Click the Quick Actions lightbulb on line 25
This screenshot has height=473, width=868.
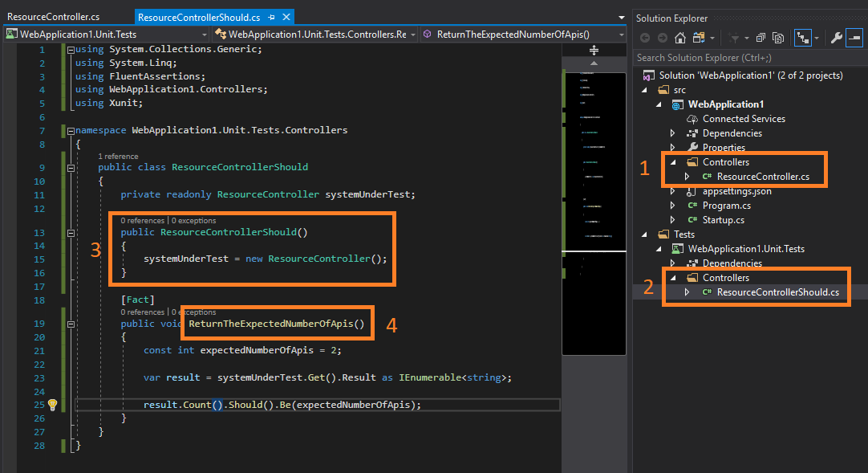click(x=52, y=404)
